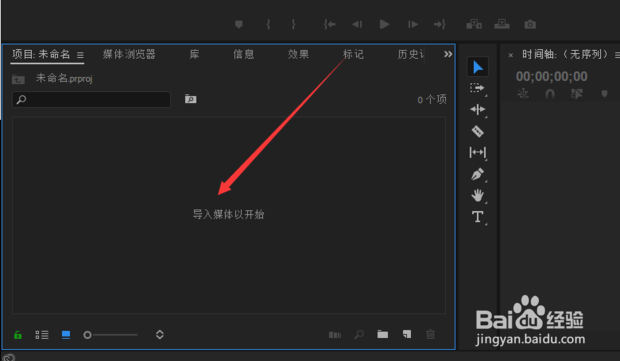Image resolution: width=620 pixels, height=361 pixels.
Task: Expand hidden panel tabs with double chevron
Action: (448, 54)
